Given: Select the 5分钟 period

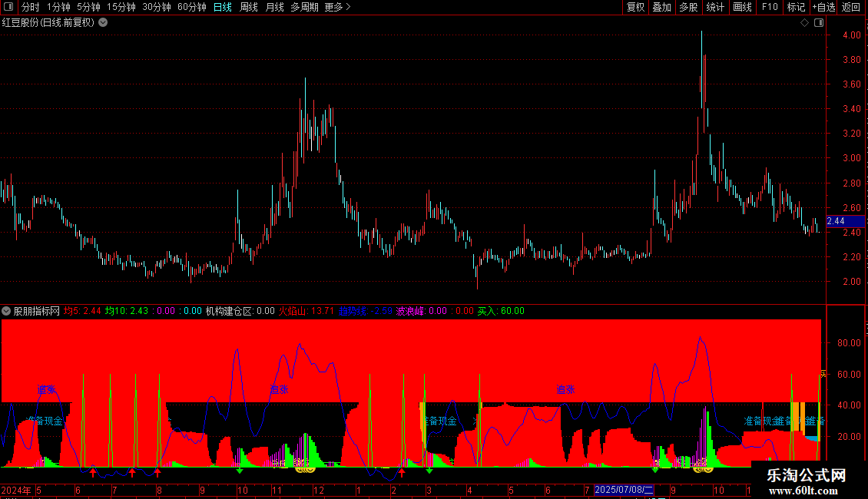Looking at the screenshot, I should click(x=88, y=7).
